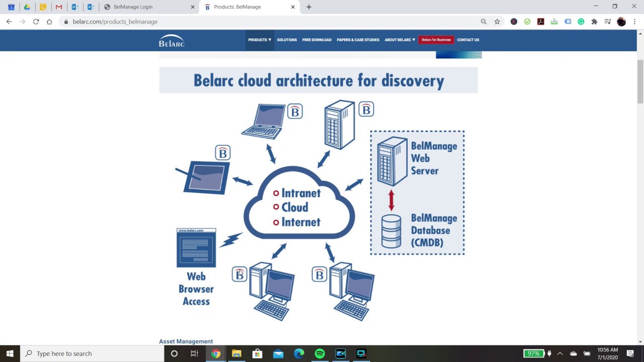Open the media controls playlist icon
Image resolution: width=644 pixels, height=362 pixels.
click(x=608, y=22)
